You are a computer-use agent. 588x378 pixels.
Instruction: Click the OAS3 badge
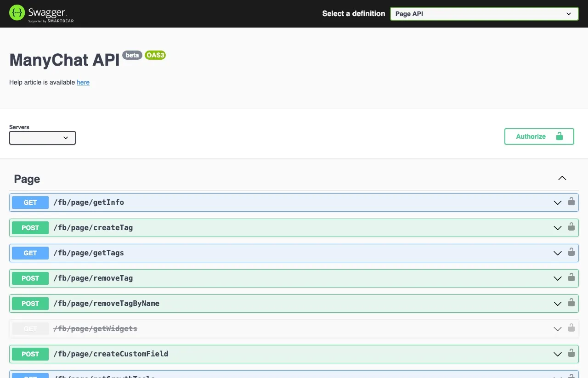155,55
